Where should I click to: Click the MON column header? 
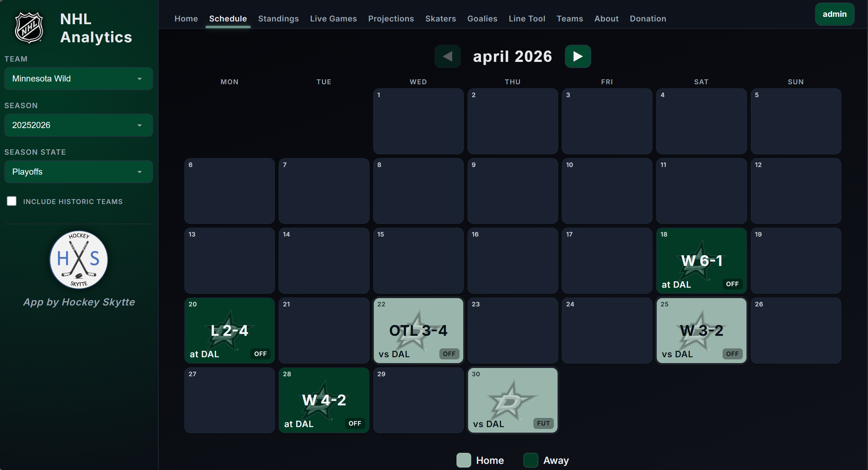pos(229,82)
